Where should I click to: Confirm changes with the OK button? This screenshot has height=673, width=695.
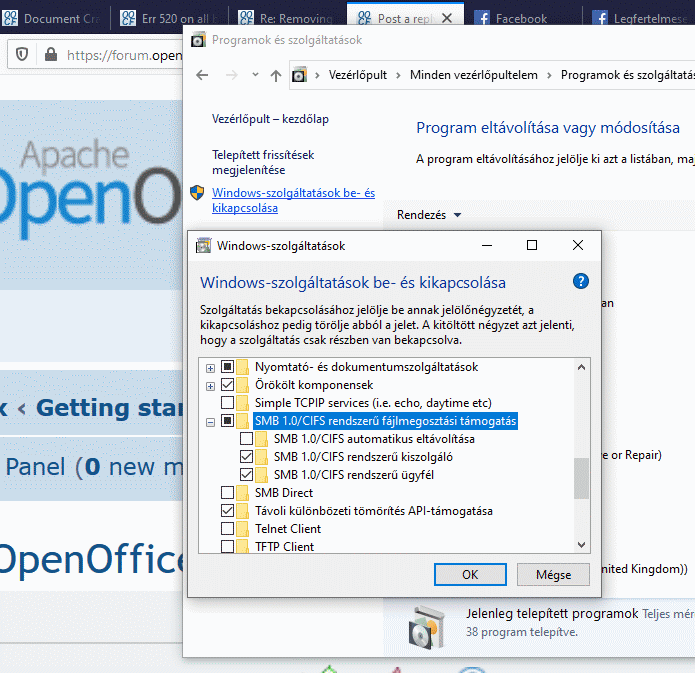pos(470,575)
